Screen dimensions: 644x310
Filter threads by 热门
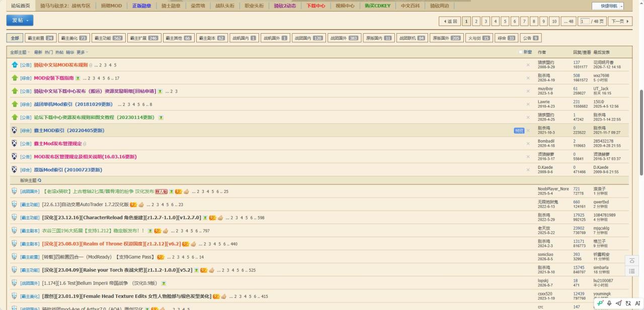(49, 52)
